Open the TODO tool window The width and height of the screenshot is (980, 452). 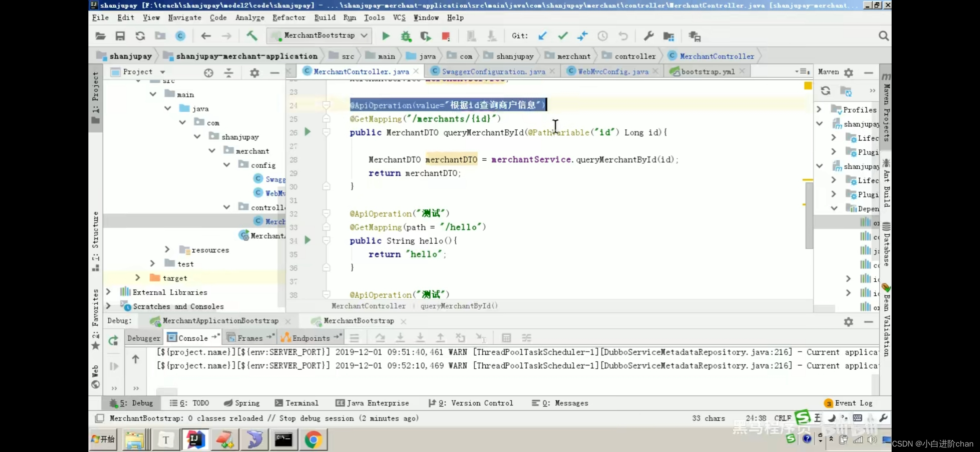click(x=189, y=403)
